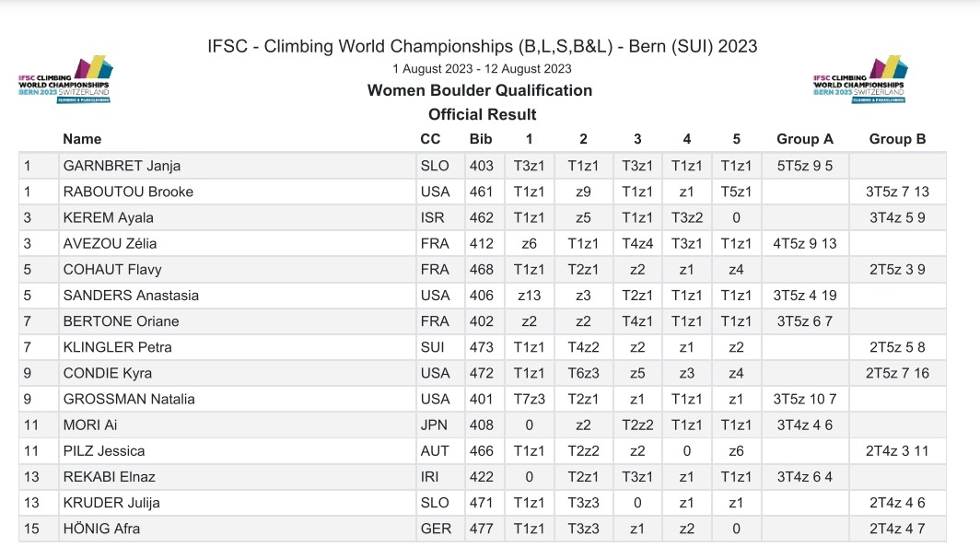Click the Bib column header
980x547 pixels.
click(481, 139)
